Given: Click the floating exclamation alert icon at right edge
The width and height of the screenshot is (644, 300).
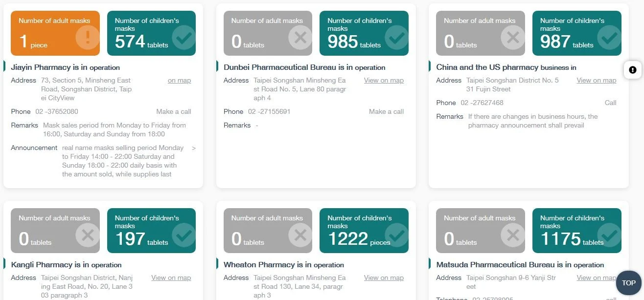Looking at the screenshot, I should [x=633, y=70].
